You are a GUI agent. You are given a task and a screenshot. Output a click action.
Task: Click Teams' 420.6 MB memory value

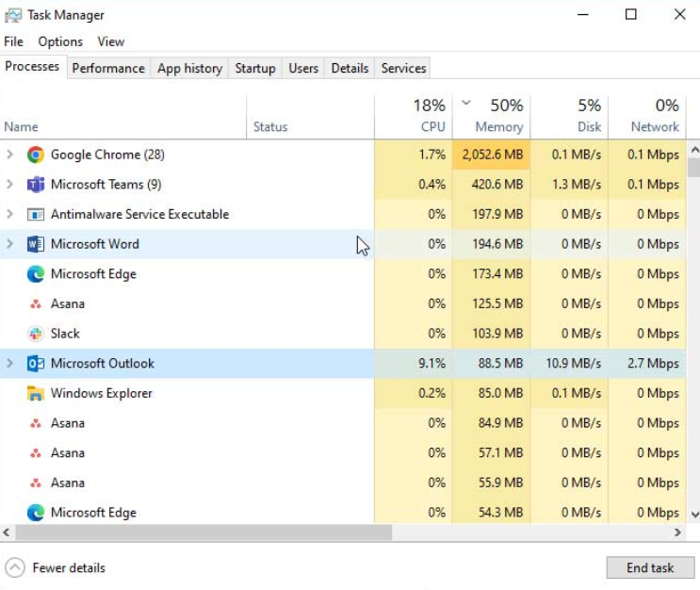click(x=497, y=185)
